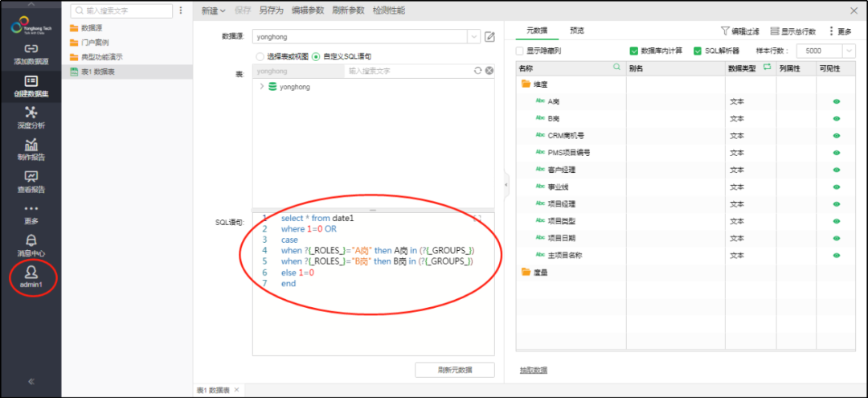Select the 选择表或视图 radio button
The height and width of the screenshot is (398, 868).
pyautogui.click(x=260, y=56)
